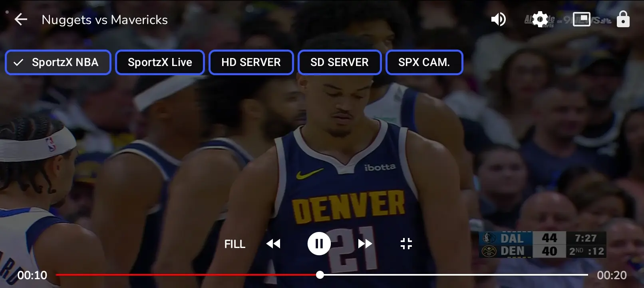
Task: Open player settings gear
Action: [x=540, y=19]
